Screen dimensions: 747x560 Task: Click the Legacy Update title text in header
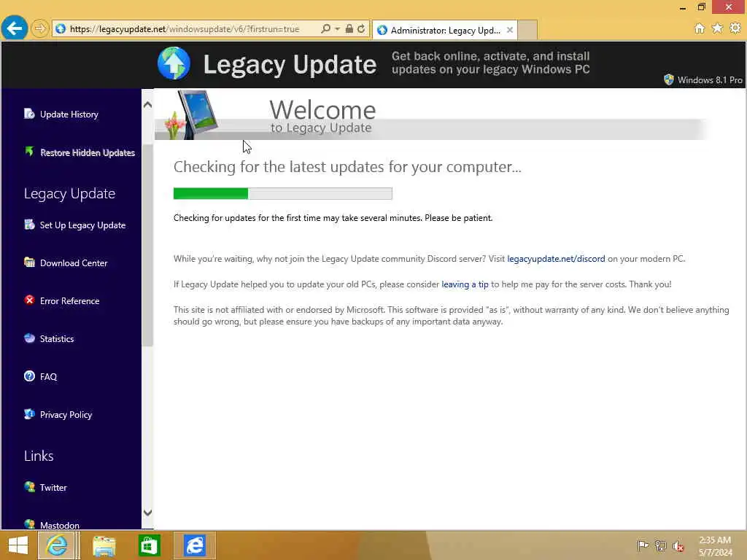290,64
